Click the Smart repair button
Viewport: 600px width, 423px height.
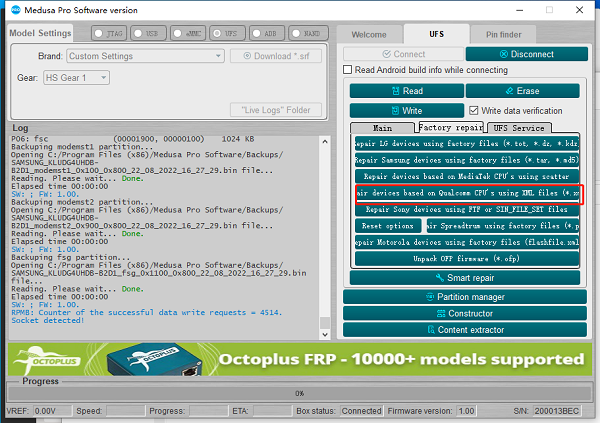(x=465, y=278)
